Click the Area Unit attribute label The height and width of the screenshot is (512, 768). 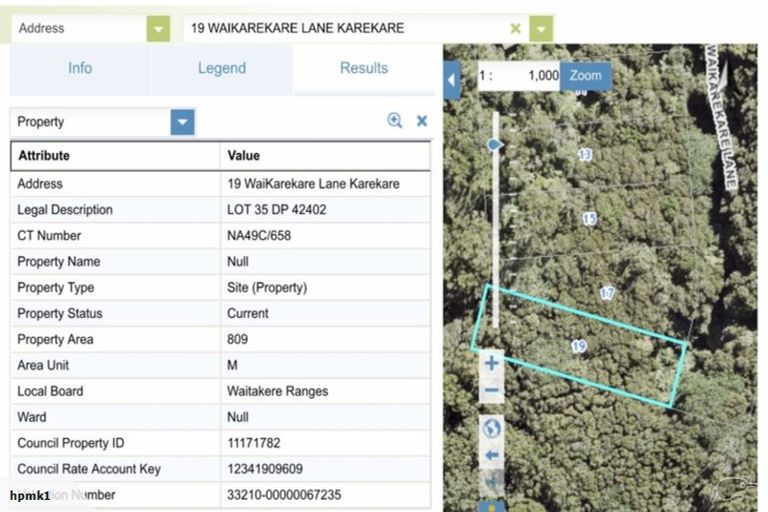click(x=43, y=366)
